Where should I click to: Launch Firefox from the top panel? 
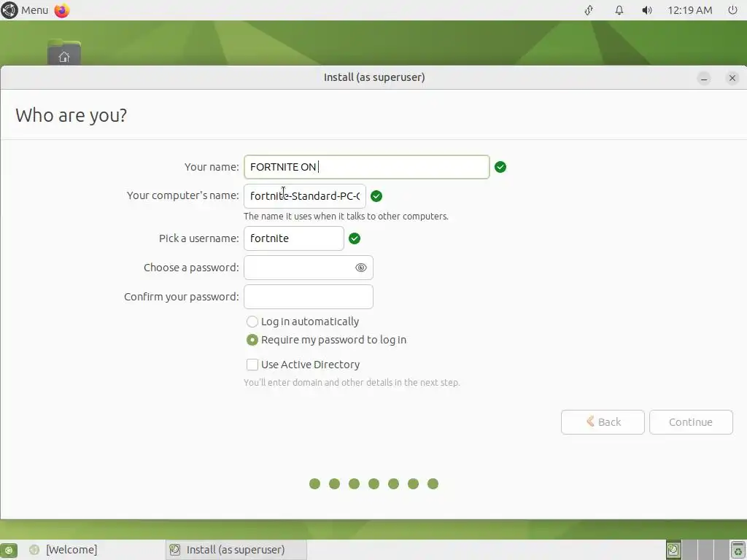62,10
